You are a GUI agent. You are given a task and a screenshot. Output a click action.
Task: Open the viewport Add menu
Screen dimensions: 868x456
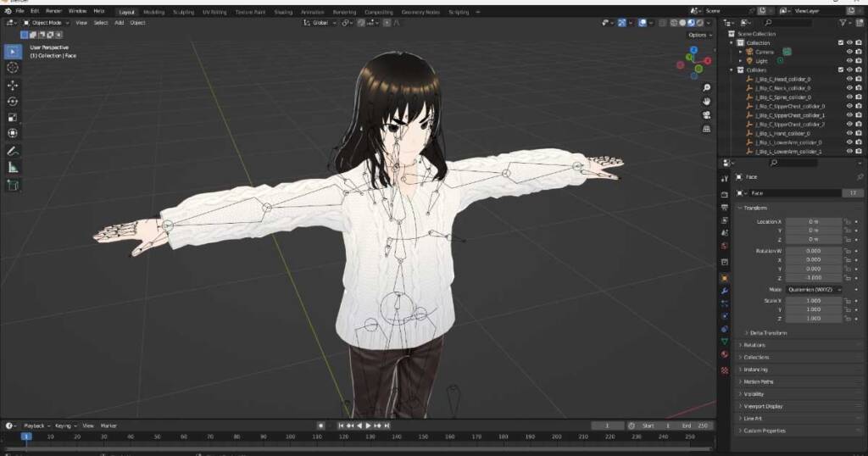pos(119,23)
